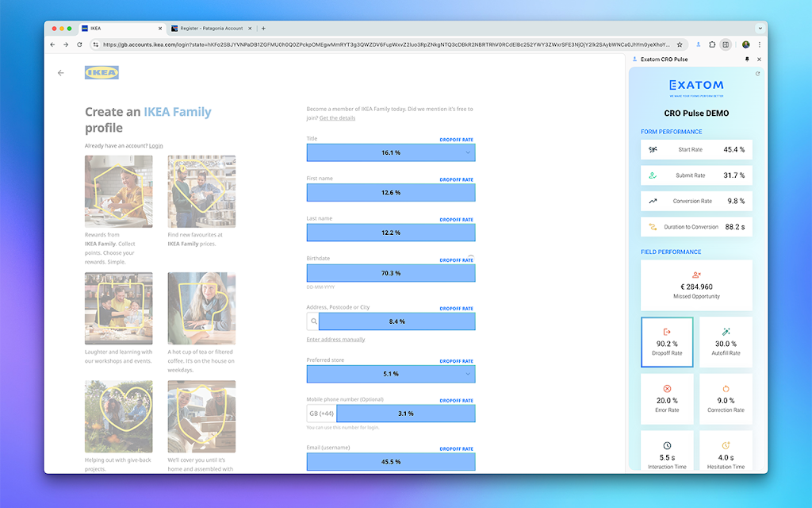Screen dimensions: 812x508
Task: Click the Email (username) field
Action: pos(391,462)
